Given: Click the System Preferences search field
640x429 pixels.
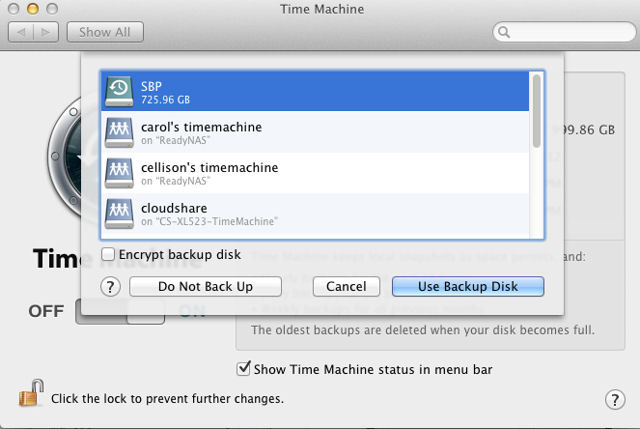Looking at the screenshot, I should [564, 32].
